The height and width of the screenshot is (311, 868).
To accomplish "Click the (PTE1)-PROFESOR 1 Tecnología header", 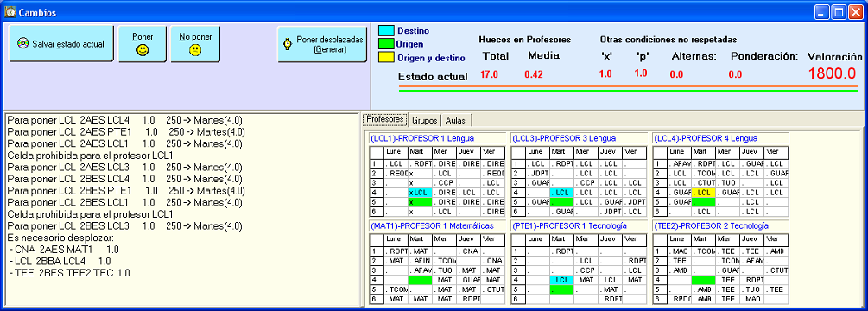I will 569,225.
